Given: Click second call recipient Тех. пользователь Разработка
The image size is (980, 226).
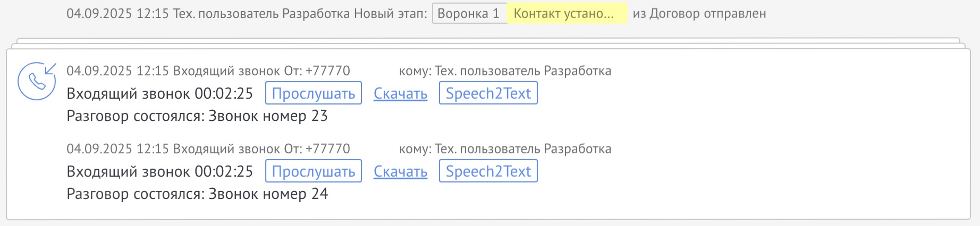Looking at the screenshot, I should pos(522,149).
